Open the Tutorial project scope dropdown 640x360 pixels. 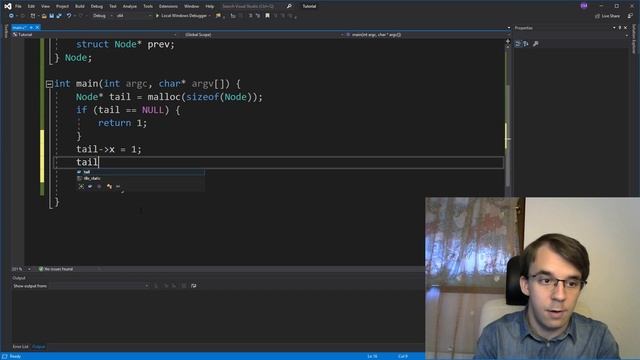pyautogui.click(x=95, y=35)
